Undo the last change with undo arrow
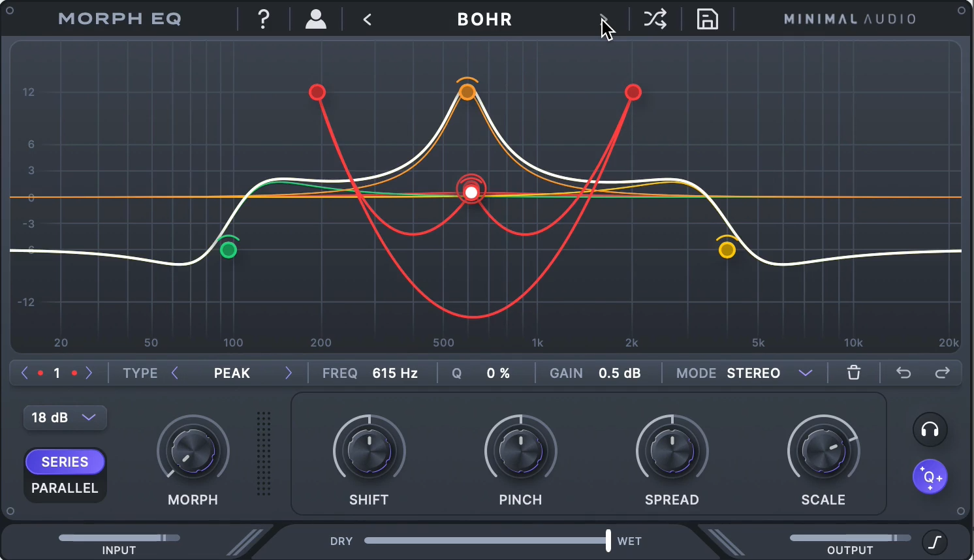974x560 pixels. pos(903,373)
